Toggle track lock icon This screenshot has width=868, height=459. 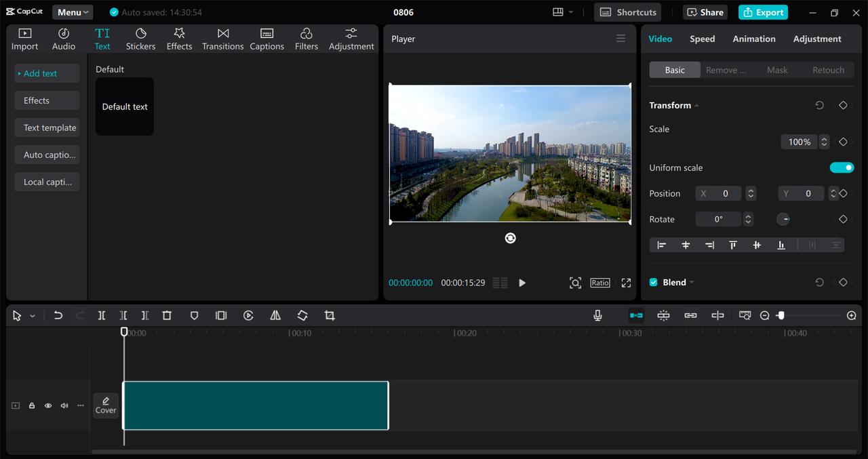(32, 405)
